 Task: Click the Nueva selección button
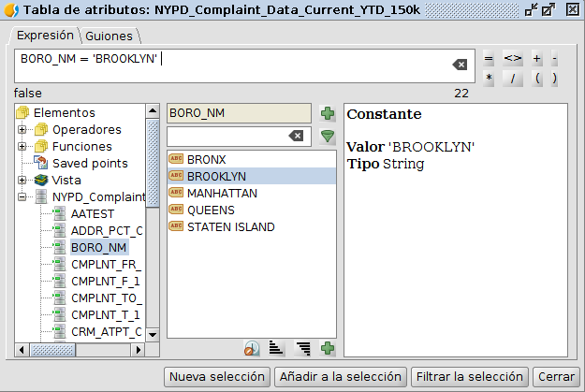pos(216,377)
